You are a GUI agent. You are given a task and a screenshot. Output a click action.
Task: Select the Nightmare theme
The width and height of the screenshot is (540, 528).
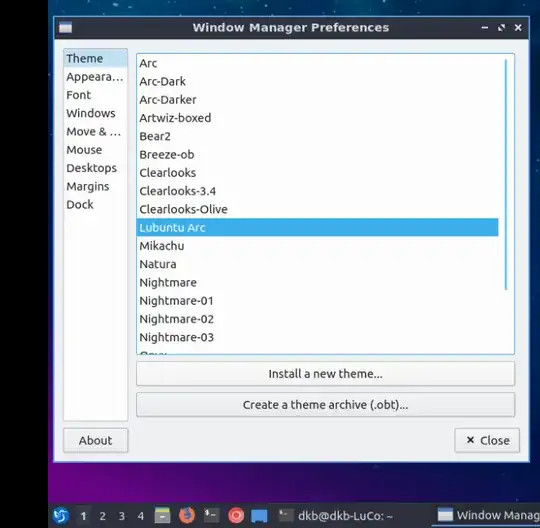(317, 282)
